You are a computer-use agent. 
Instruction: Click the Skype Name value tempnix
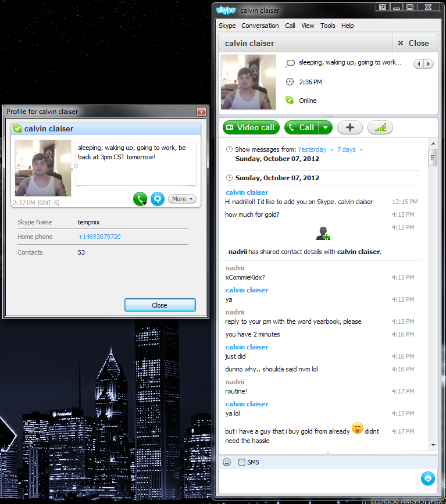coord(89,222)
